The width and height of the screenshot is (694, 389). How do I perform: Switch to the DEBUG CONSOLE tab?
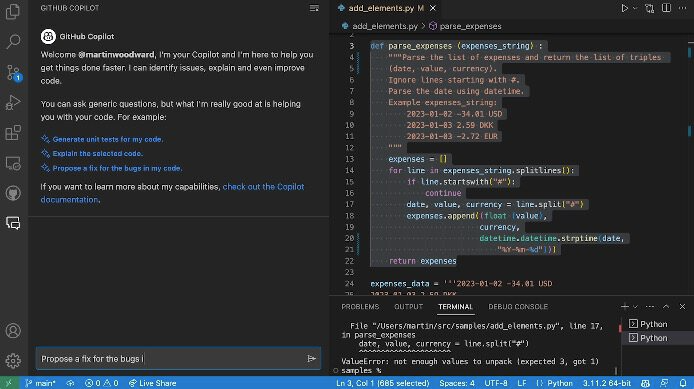click(518, 306)
